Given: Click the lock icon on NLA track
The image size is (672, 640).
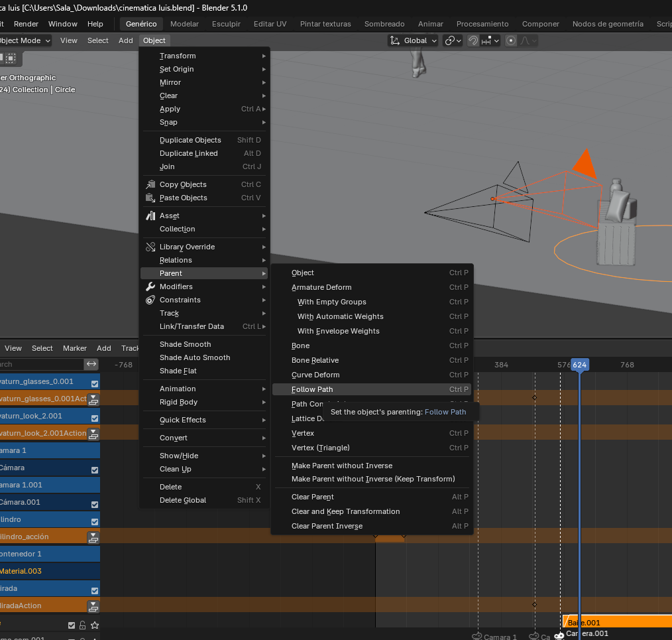Looking at the screenshot, I should 83,625.
